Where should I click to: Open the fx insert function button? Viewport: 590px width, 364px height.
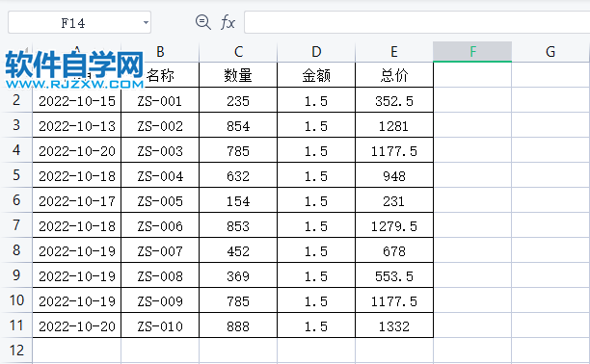(228, 22)
